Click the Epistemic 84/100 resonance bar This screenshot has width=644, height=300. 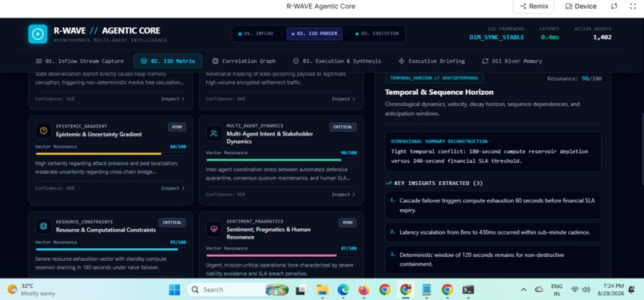coord(110,154)
